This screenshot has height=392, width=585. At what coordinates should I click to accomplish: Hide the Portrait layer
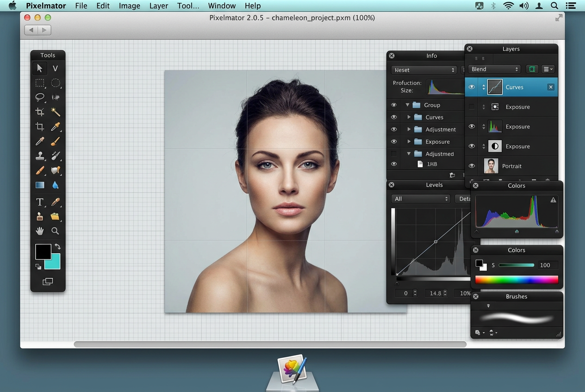pos(472,166)
